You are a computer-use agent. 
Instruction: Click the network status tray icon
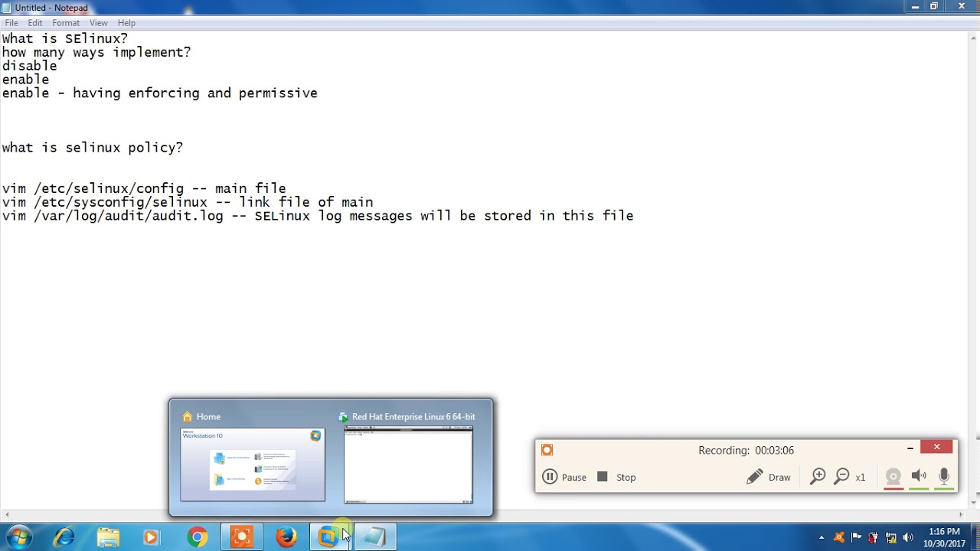click(x=890, y=537)
